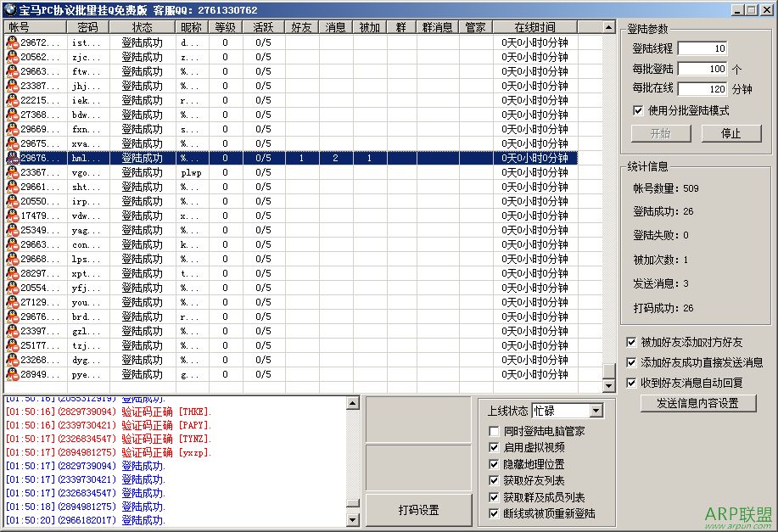The width and height of the screenshot is (778, 532).
Task: Click the QQ penguin icon for account 23367...
Action: (x=12, y=172)
